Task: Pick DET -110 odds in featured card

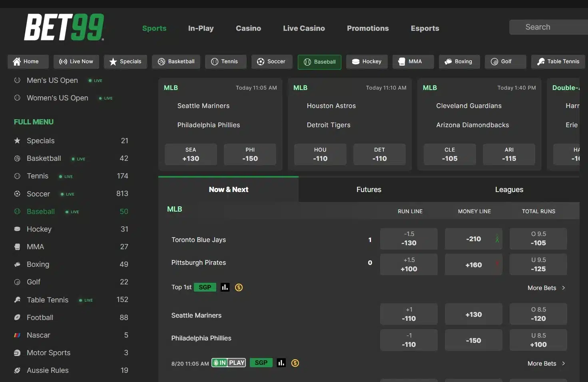Action: [379, 154]
